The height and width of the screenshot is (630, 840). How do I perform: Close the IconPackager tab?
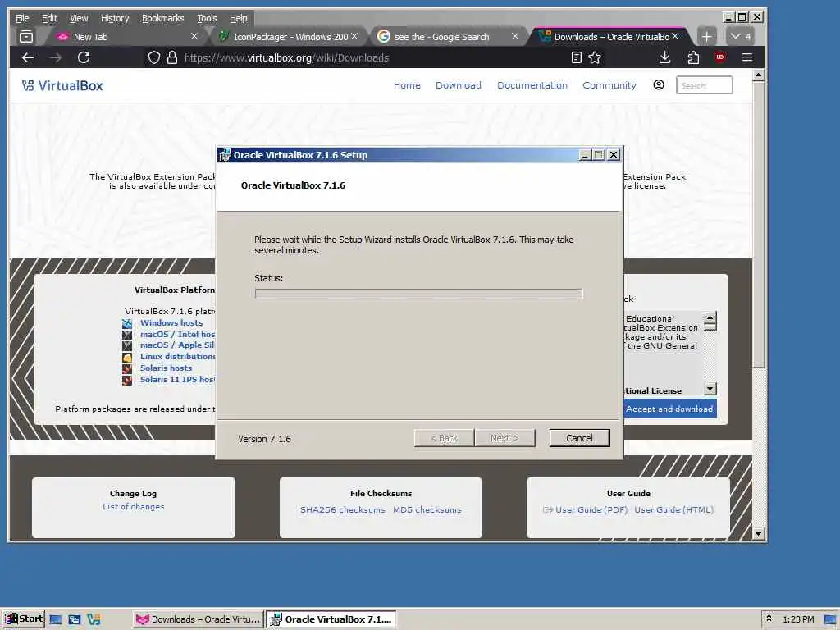(x=354, y=36)
